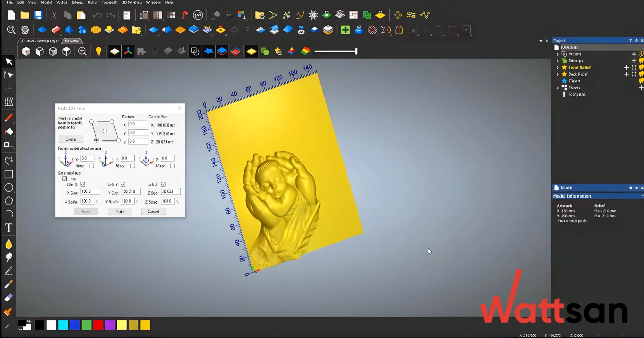The image size is (644, 338).
Task: Click the Undo arrow icon
Action: [97, 15]
